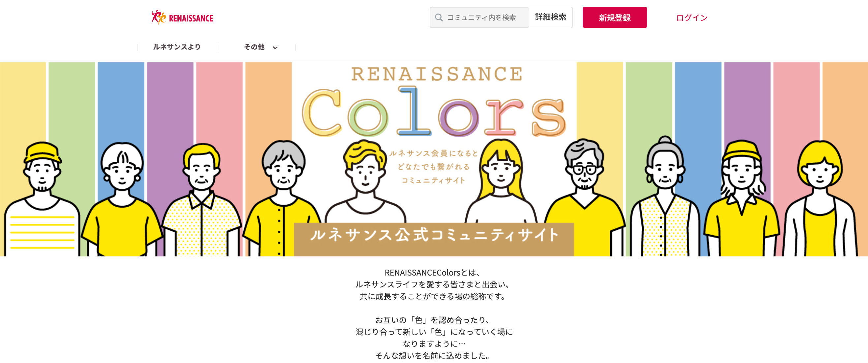Screen dimensions: 868x363
Task: Open the その他 menu item
Action: (x=254, y=47)
